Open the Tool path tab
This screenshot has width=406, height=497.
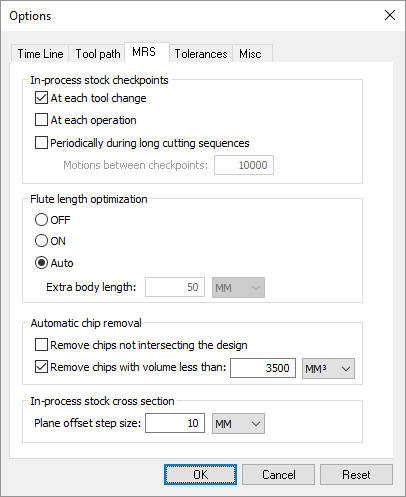pos(97,54)
